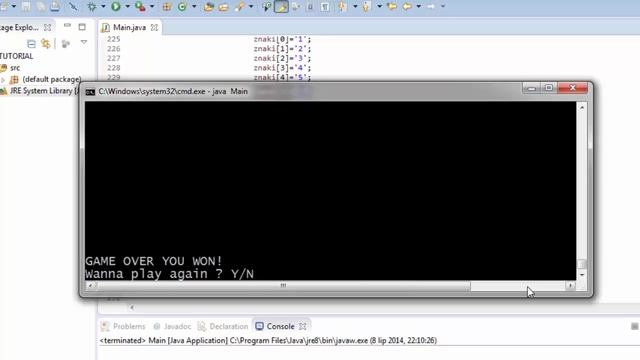
Task: Start the Debug bug icon
Action: coord(92,6)
